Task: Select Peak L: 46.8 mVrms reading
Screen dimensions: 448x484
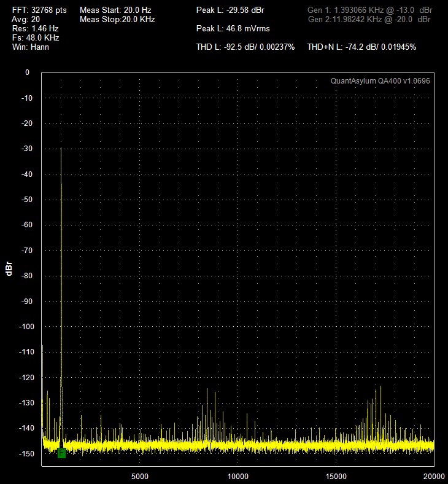Action: [x=233, y=29]
